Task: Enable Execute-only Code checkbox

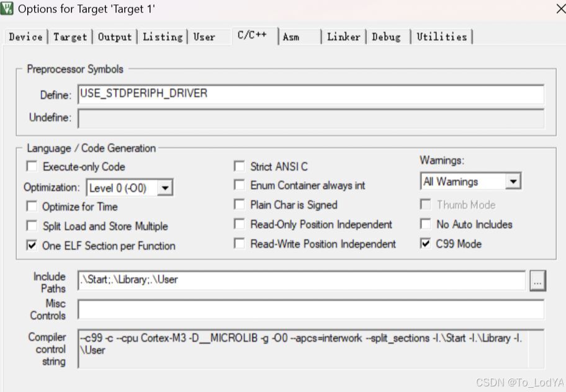Action: coord(32,166)
